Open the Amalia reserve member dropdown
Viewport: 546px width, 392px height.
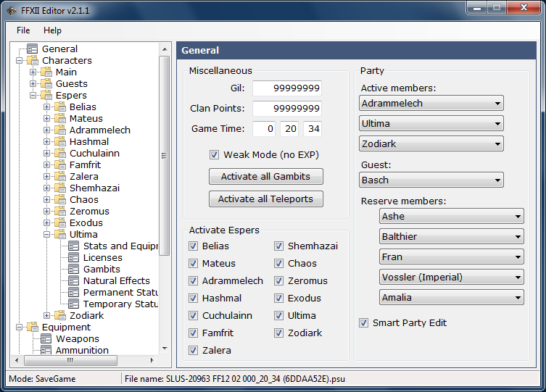click(452, 297)
